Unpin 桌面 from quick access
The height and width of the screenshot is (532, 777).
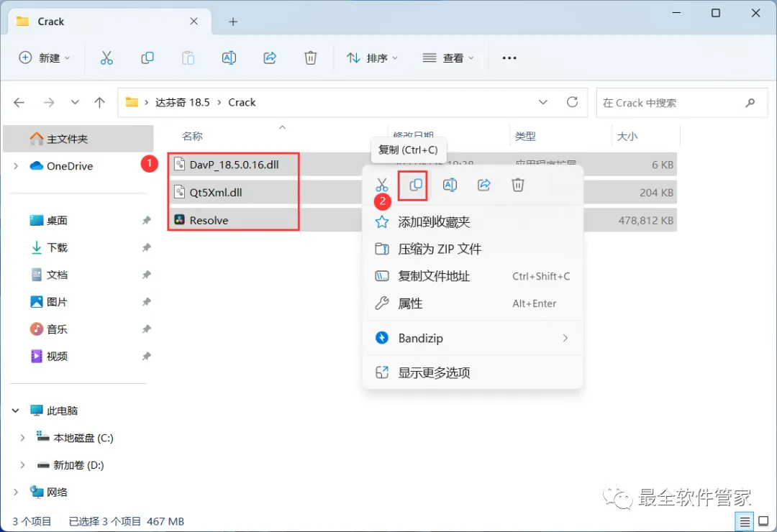[x=146, y=221]
